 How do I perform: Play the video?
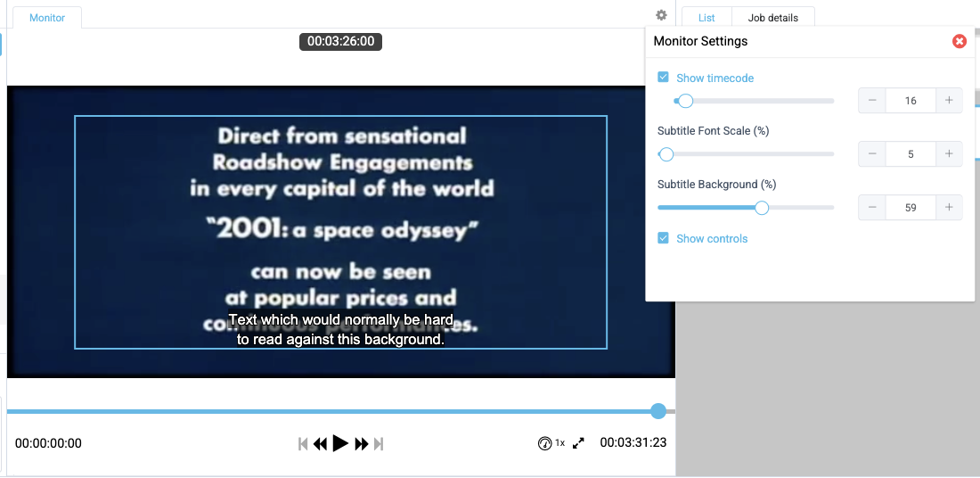pos(340,443)
